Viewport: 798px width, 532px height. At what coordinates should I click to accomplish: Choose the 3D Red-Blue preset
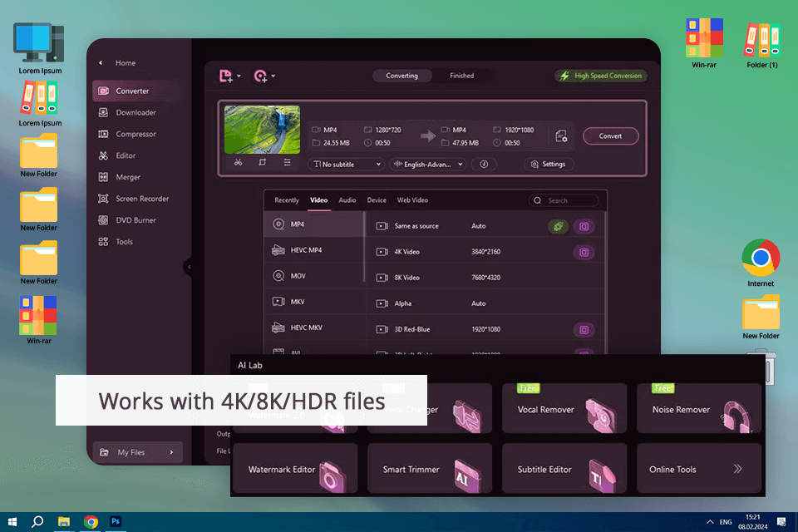(x=486, y=329)
